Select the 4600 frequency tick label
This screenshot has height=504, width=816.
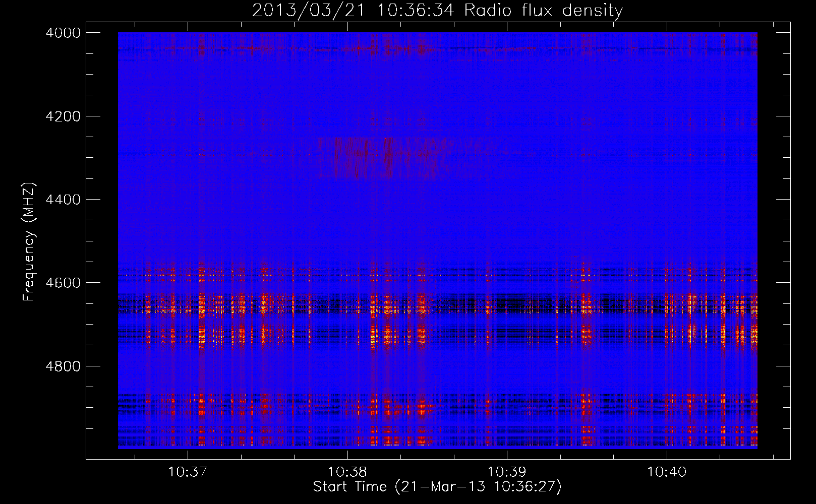tap(63, 283)
